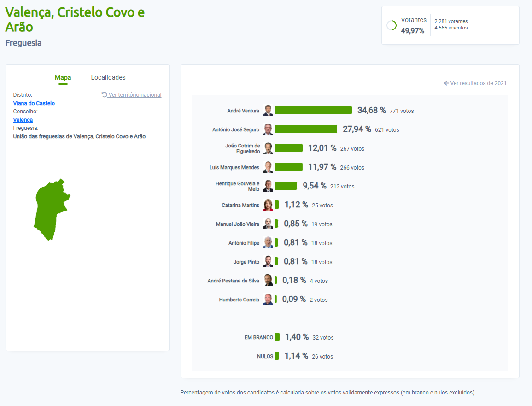Screen dimensions: 532x406
Task: Select the Mapa tab
Action: [x=63, y=77]
